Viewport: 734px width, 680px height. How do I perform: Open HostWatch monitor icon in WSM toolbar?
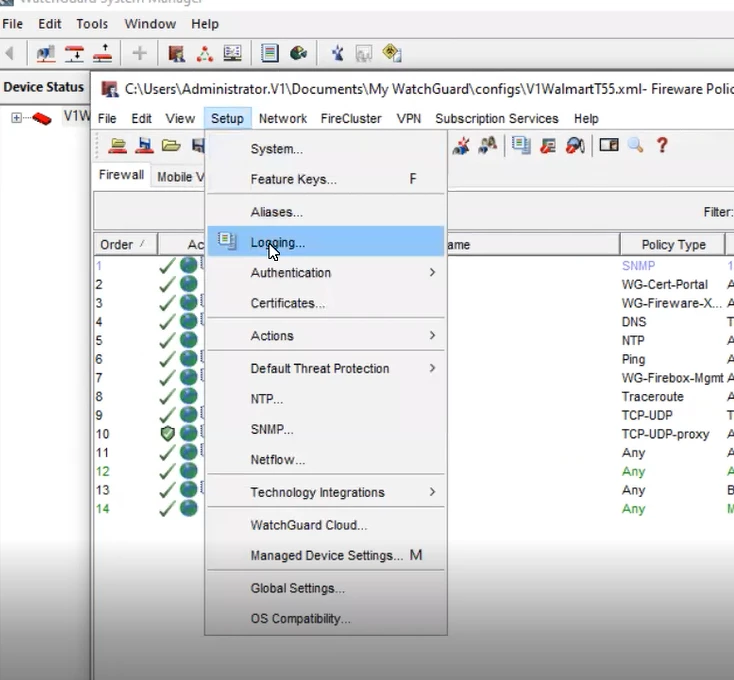pos(232,53)
